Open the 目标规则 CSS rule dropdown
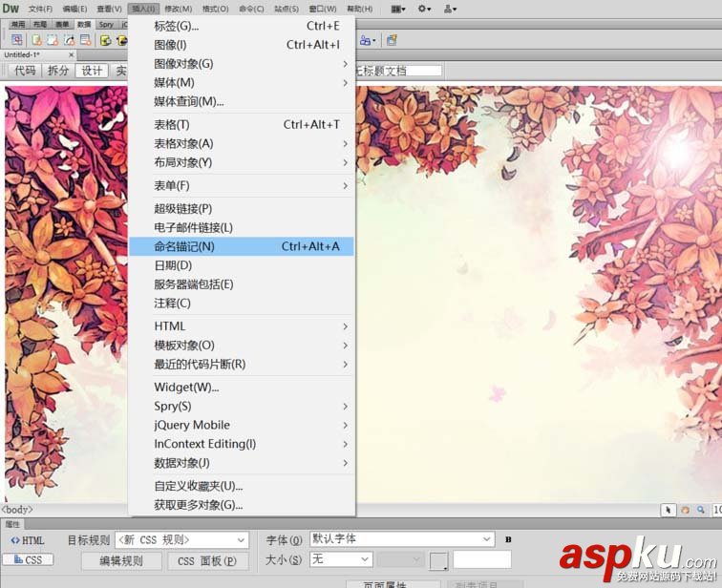This screenshot has height=588, width=722. point(181,539)
